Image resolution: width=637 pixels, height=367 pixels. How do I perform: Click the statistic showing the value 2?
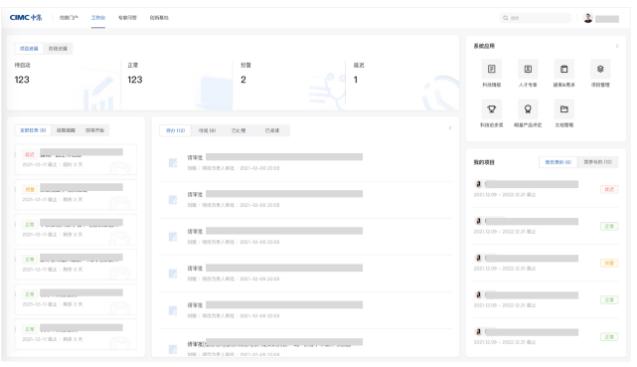coord(243,80)
